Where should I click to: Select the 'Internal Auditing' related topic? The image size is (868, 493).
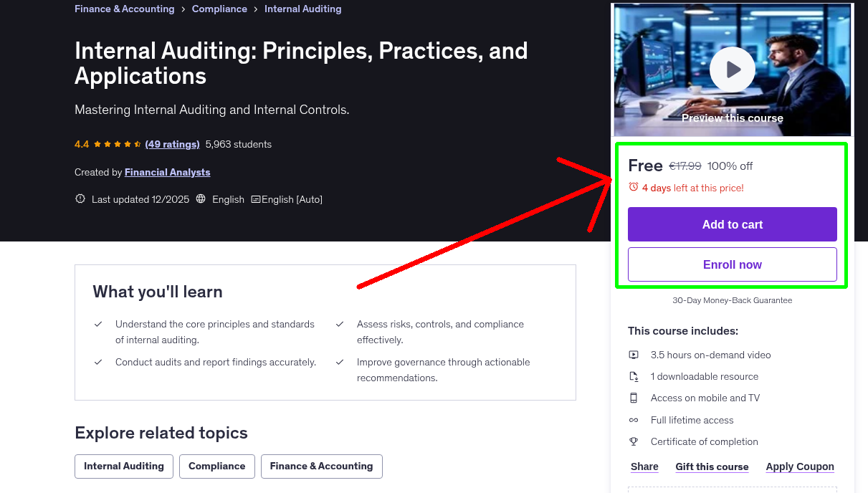click(123, 466)
